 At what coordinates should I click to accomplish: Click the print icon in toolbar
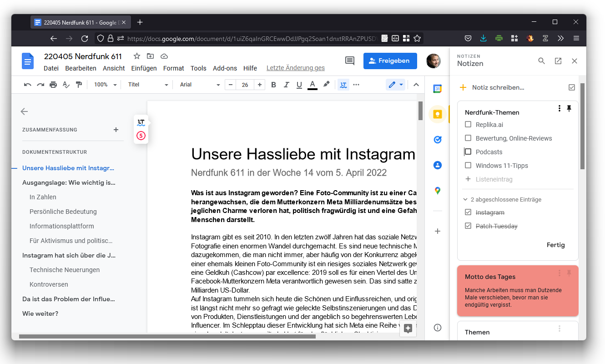tap(53, 85)
